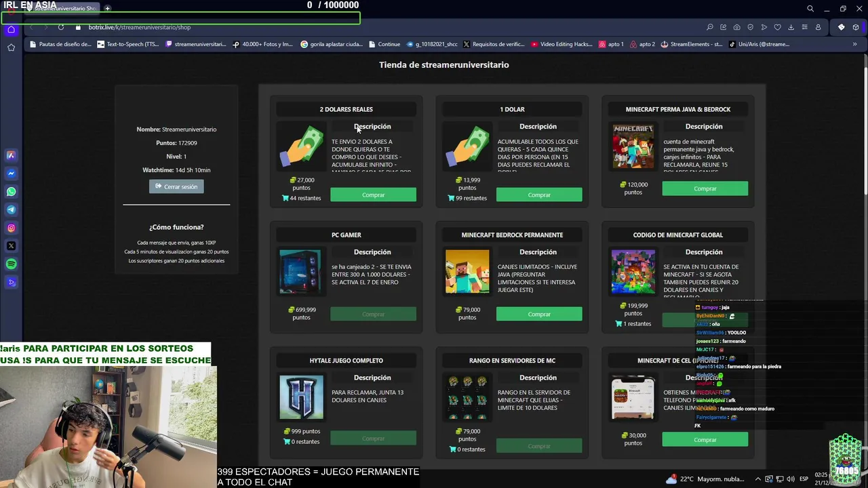Switch to the streameruniversitario Shop tab

(x=61, y=8)
